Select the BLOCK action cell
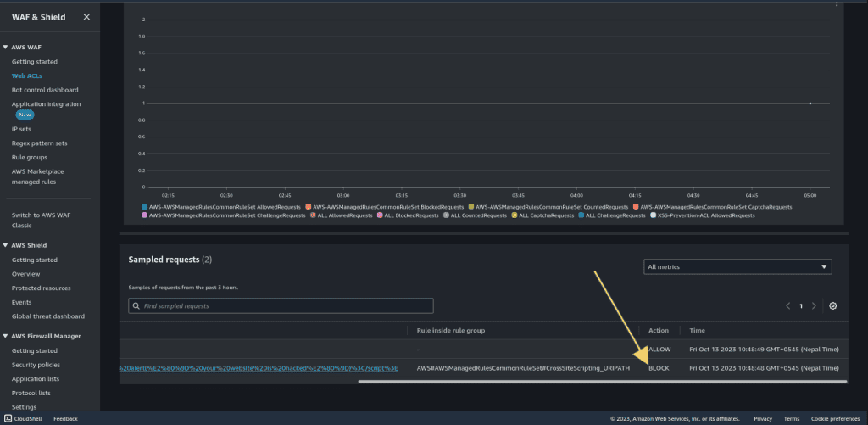This screenshot has height=425, width=868. [x=659, y=368]
